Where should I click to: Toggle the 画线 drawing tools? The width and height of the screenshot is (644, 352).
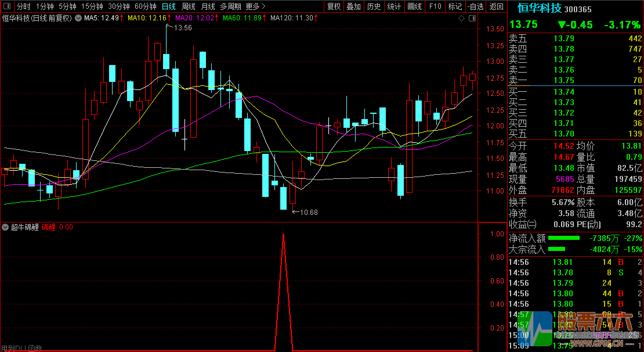pos(414,6)
